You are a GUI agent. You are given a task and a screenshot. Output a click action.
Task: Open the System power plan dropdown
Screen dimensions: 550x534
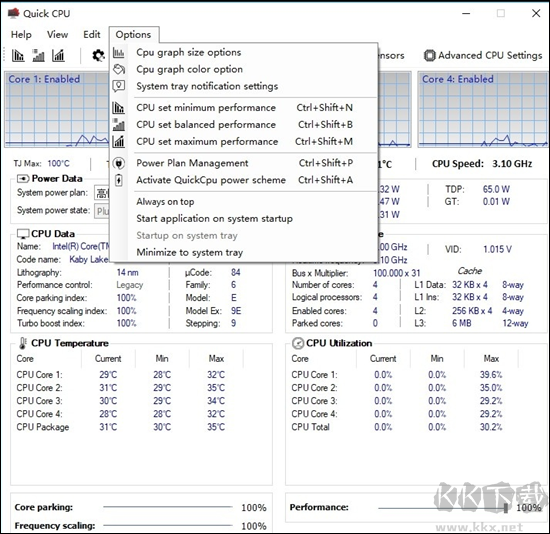[102, 193]
